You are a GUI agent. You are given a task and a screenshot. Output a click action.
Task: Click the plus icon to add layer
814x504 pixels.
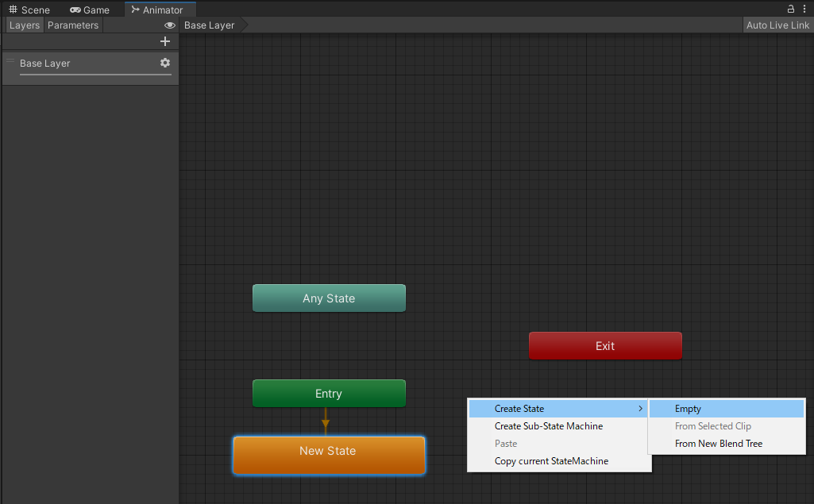click(x=165, y=41)
